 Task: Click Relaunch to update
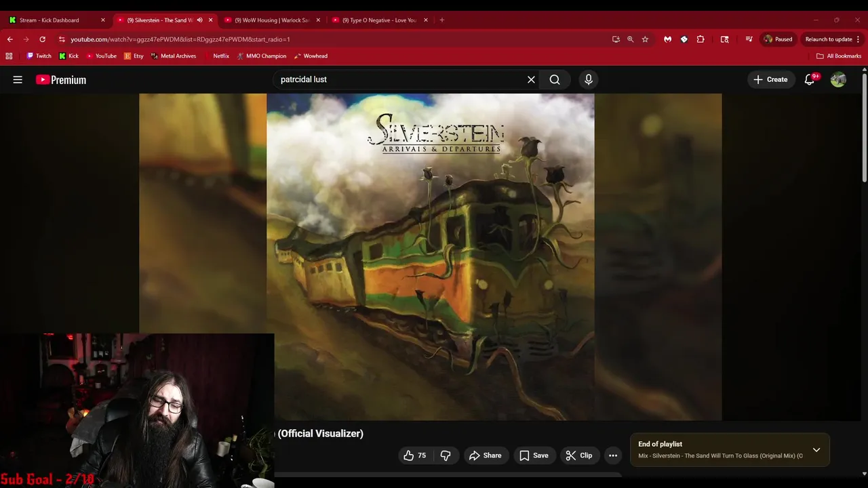pyautogui.click(x=833, y=39)
